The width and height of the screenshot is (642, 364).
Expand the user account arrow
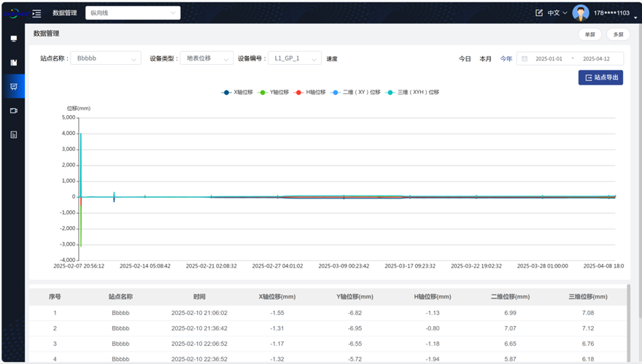[635, 18]
